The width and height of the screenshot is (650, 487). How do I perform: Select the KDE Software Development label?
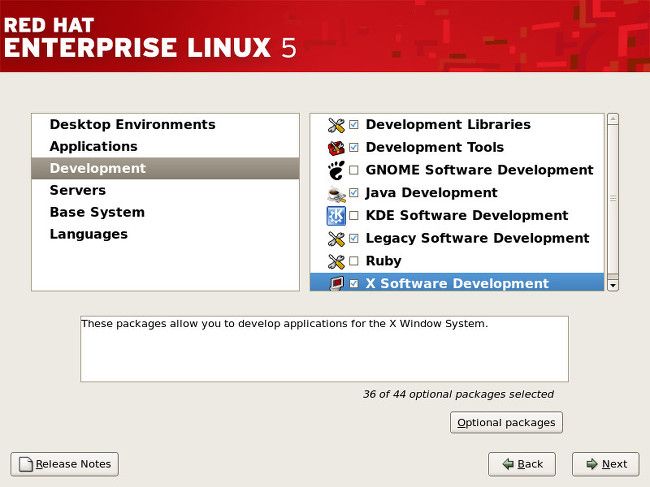[x=467, y=216]
